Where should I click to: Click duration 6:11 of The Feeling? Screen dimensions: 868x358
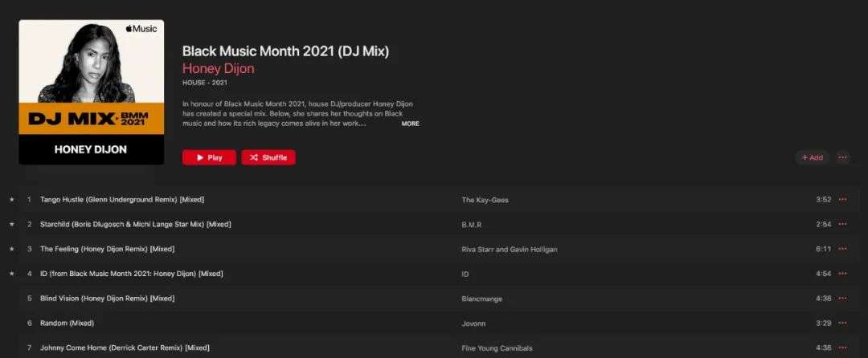click(x=823, y=249)
